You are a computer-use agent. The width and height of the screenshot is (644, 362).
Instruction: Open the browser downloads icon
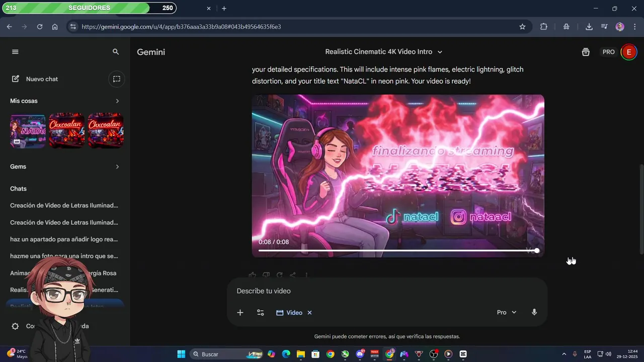click(x=589, y=27)
